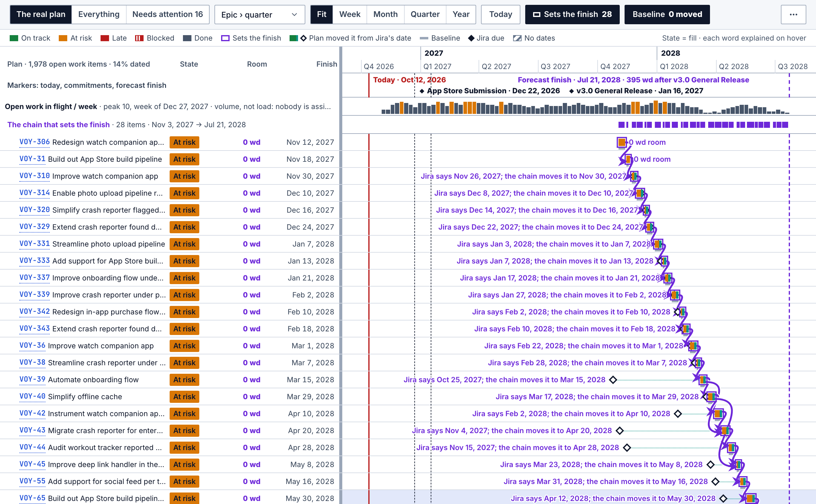
Task: Open the VOY-333 issue link
Action: click(35, 261)
